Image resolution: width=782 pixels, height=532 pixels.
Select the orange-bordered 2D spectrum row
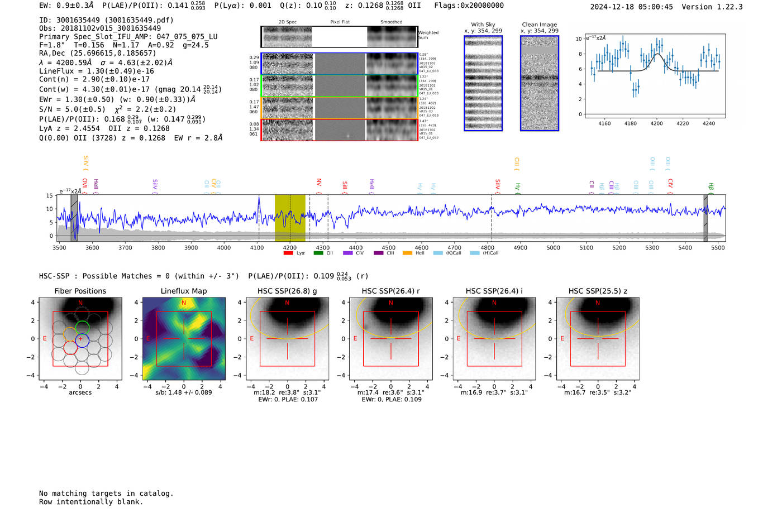339,108
